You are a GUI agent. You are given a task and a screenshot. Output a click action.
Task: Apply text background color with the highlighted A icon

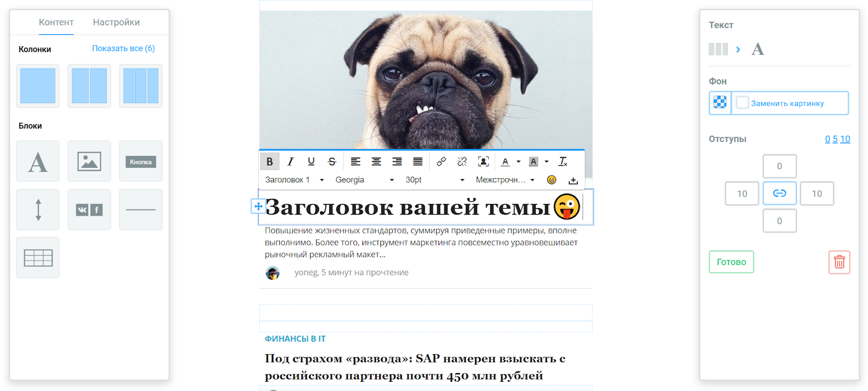(533, 162)
